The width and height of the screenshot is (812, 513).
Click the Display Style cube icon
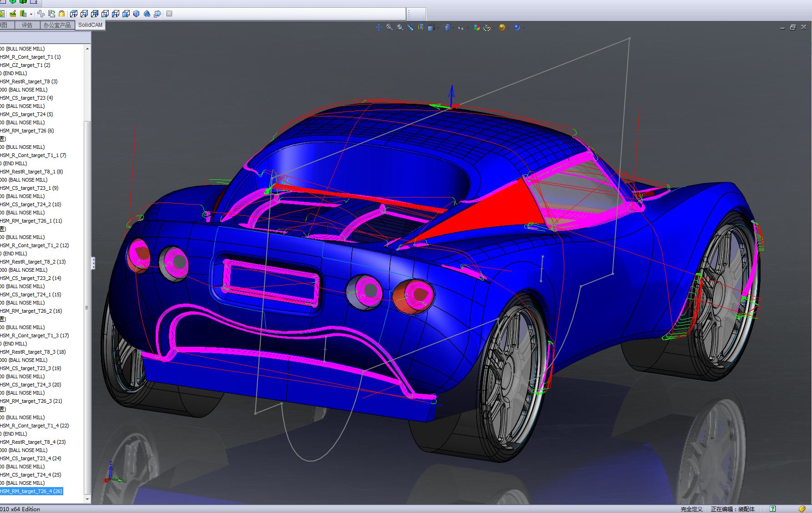click(447, 27)
